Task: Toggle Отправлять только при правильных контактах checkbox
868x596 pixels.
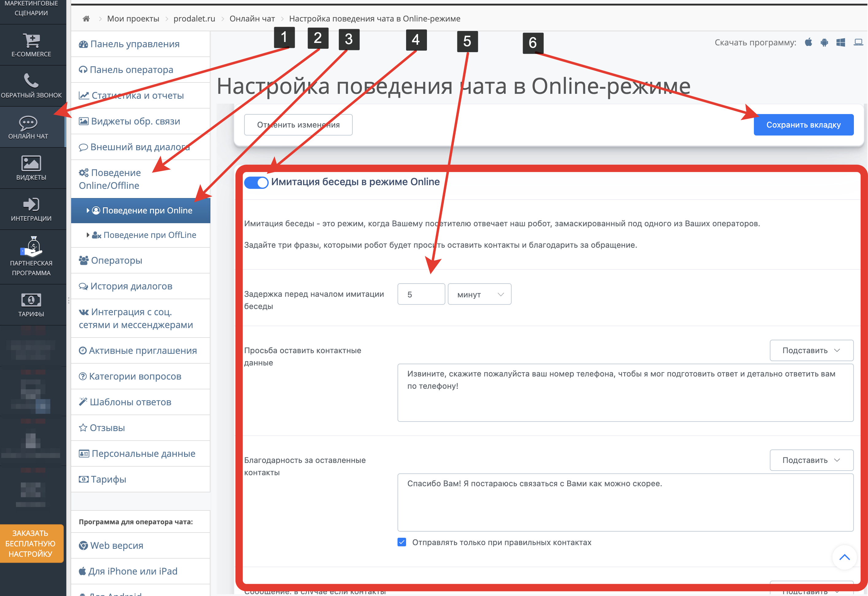Action: pos(402,542)
